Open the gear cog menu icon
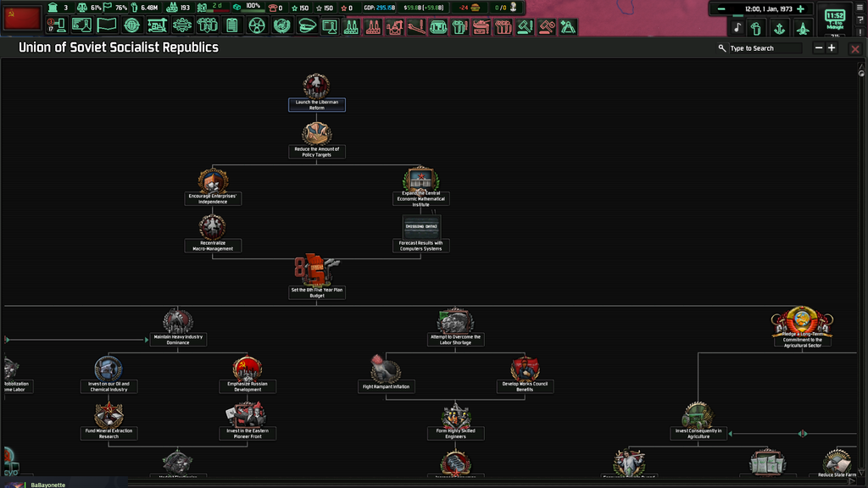This screenshot has height=488, width=868. click(182, 25)
